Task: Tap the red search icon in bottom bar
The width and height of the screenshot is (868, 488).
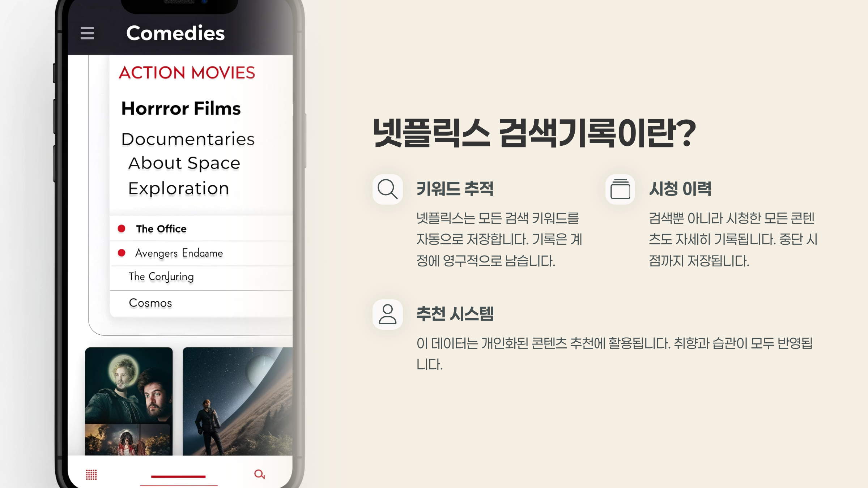Action: tap(259, 474)
